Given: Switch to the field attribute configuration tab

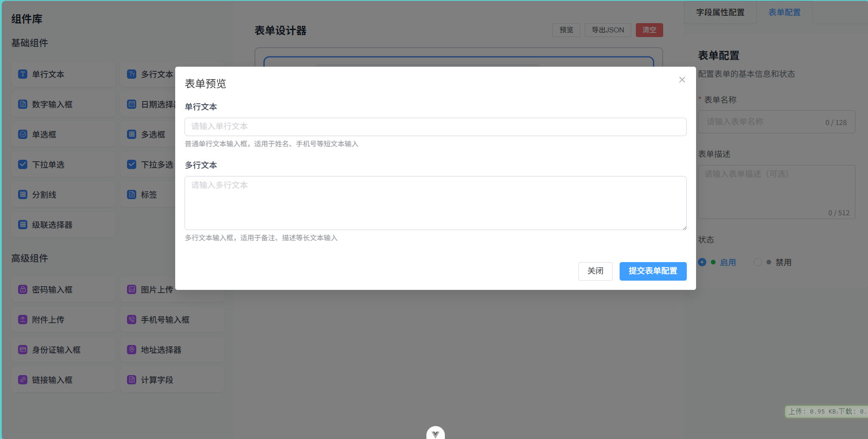Looking at the screenshot, I should [x=720, y=13].
